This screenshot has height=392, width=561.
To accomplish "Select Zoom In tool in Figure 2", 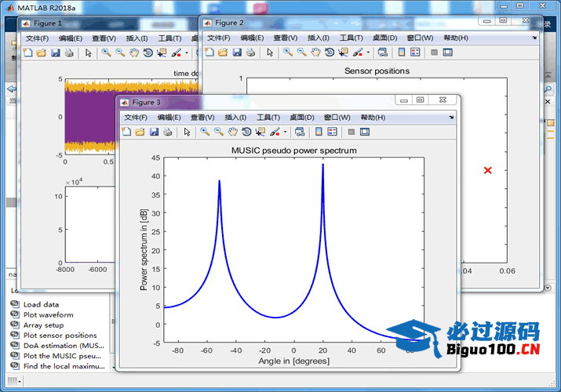I will pos(288,53).
